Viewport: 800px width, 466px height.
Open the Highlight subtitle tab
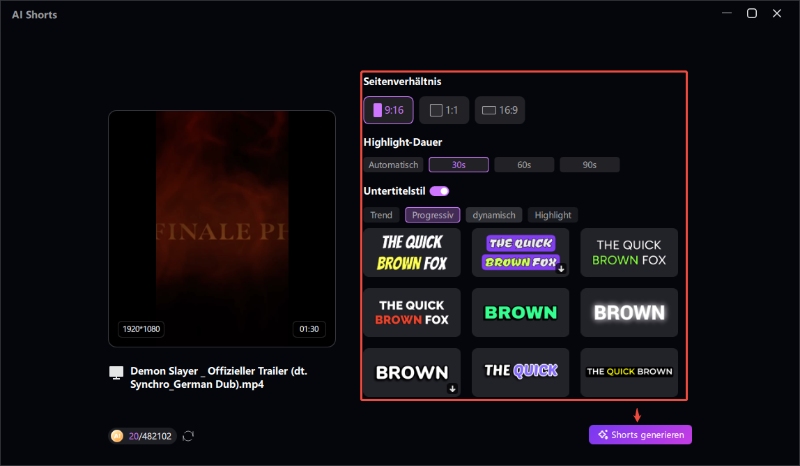point(553,215)
